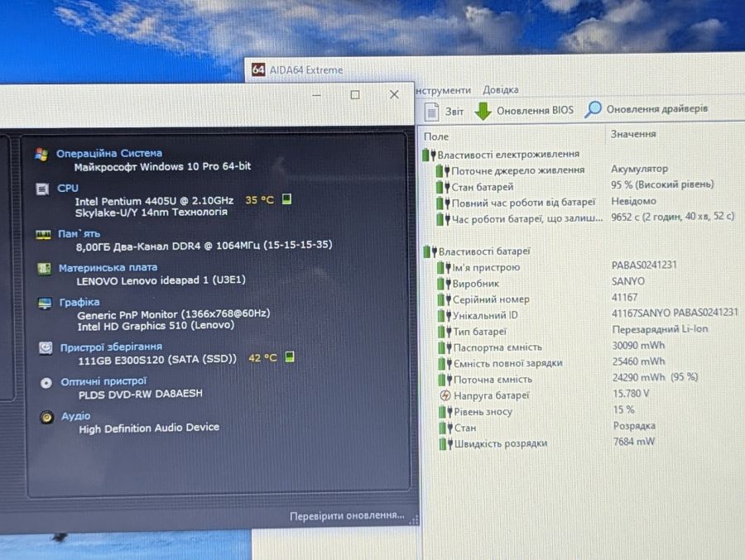
Task: Click the Оптичні пристрої disc icon
Action: (46, 383)
